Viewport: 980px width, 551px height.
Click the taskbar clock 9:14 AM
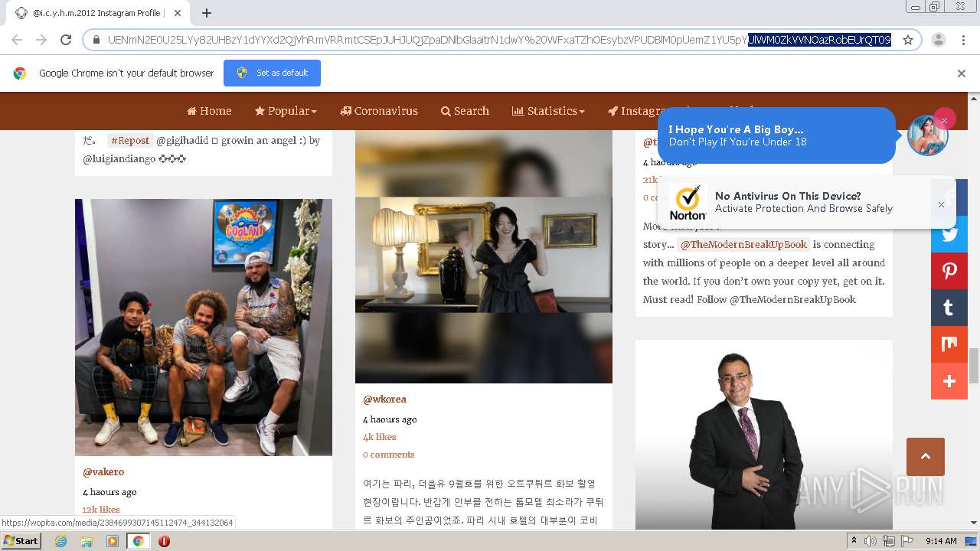(941, 541)
